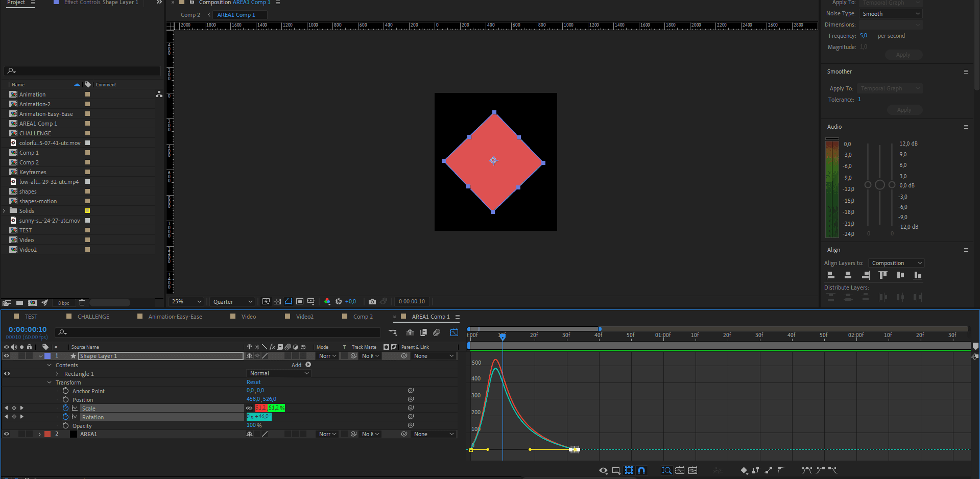Image resolution: width=980 pixels, height=479 pixels.
Task: Collapse the Transform property group
Action: point(50,382)
